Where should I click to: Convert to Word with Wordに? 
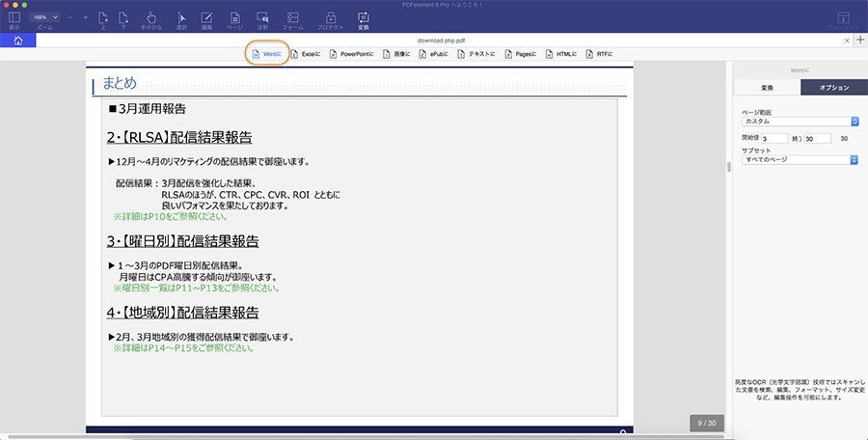267,54
